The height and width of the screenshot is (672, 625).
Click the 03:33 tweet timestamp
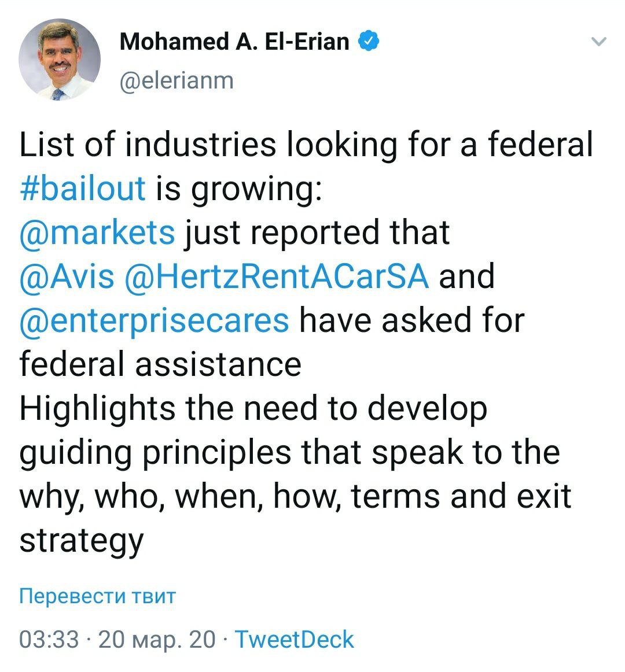[49, 640]
